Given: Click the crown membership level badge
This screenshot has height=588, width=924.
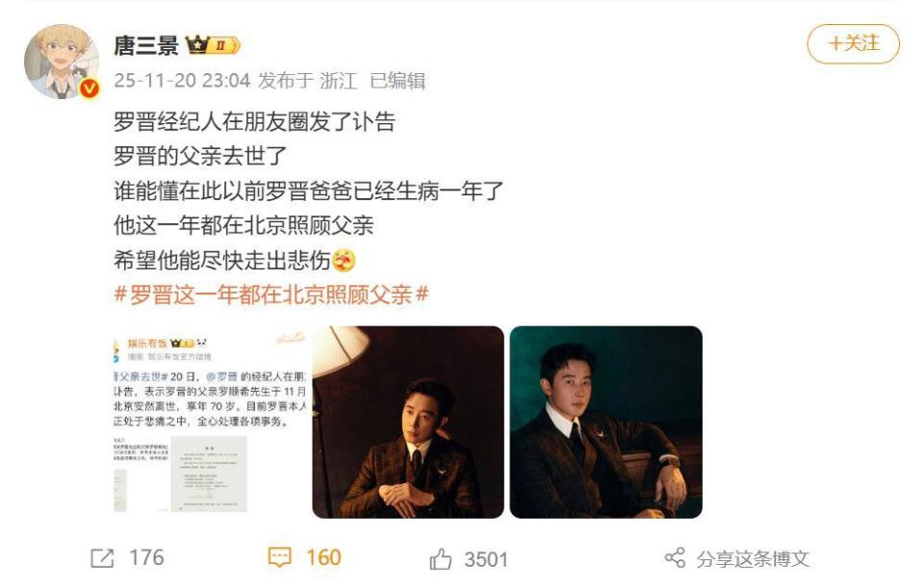Looking at the screenshot, I should coord(213,45).
